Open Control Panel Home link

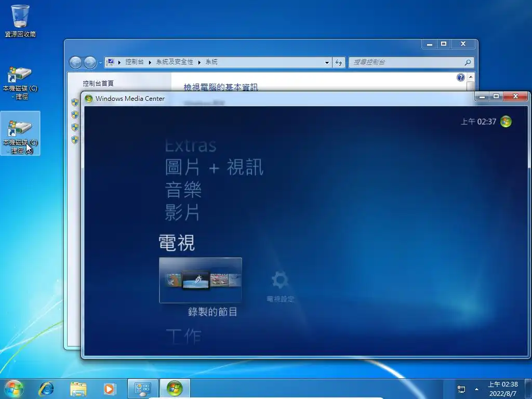[x=98, y=84]
